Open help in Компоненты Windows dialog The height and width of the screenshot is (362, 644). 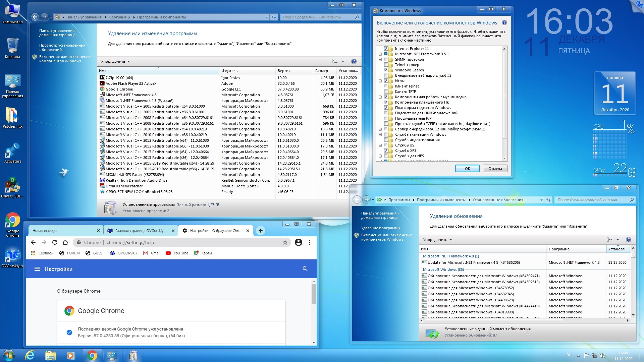coord(504,23)
